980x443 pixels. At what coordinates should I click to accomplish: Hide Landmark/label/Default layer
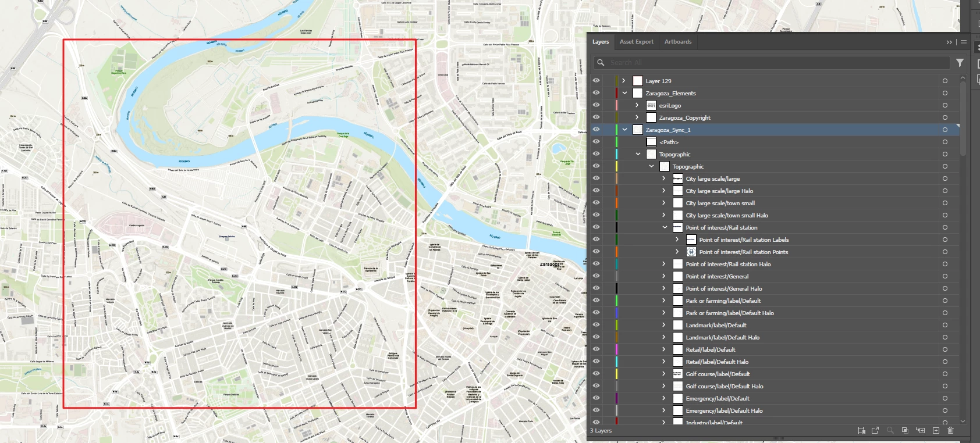596,325
